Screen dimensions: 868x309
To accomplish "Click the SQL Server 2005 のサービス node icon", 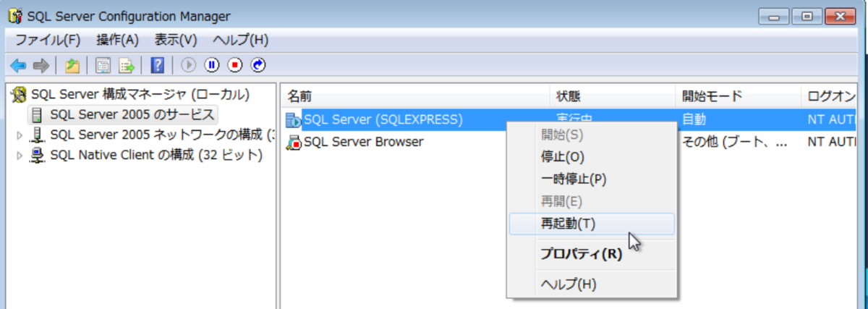I will coord(38,114).
